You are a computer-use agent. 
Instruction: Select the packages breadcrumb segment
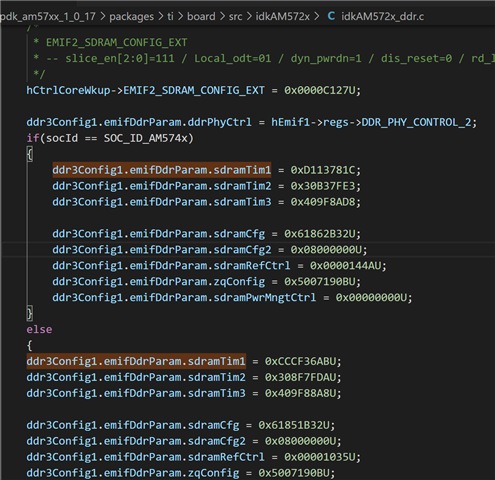pos(132,16)
